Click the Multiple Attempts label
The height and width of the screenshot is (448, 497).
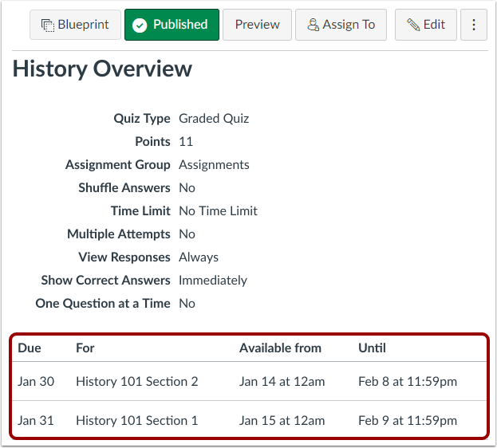(x=119, y=234)
